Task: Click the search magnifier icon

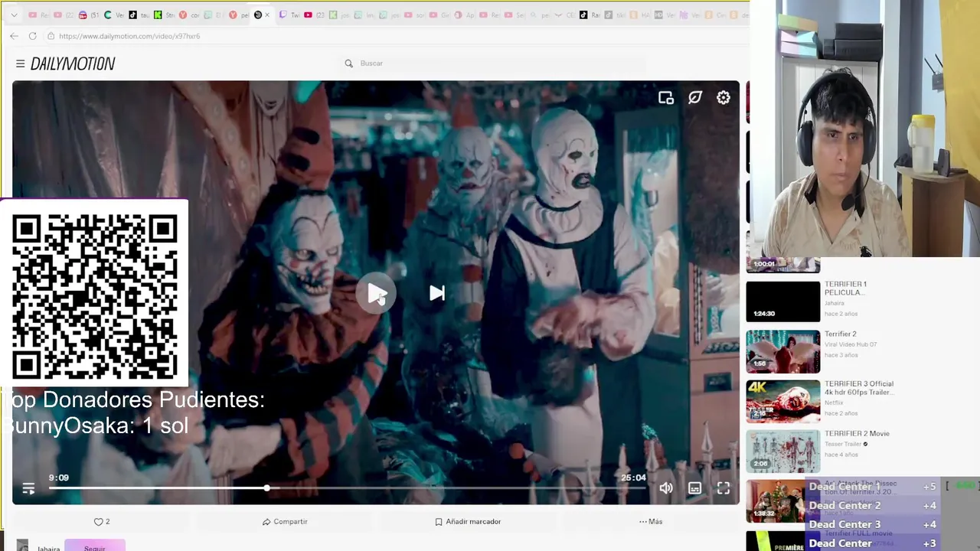Action: [x=348, y=64]
